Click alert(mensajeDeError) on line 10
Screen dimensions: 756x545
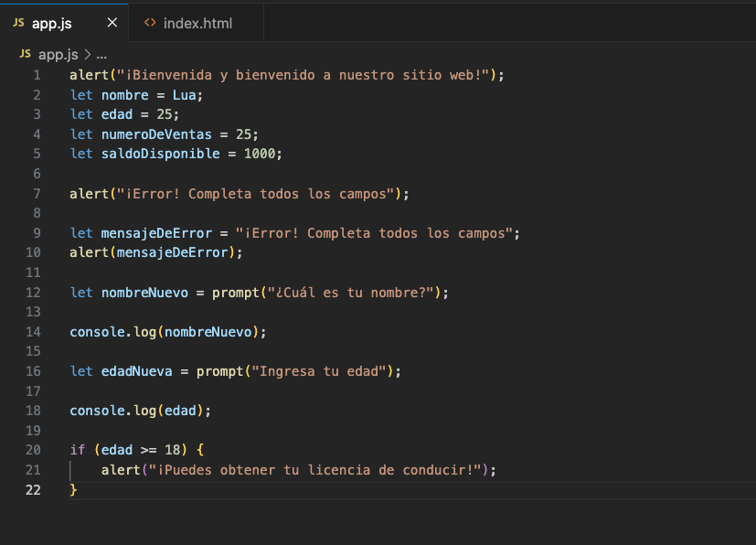155,252
